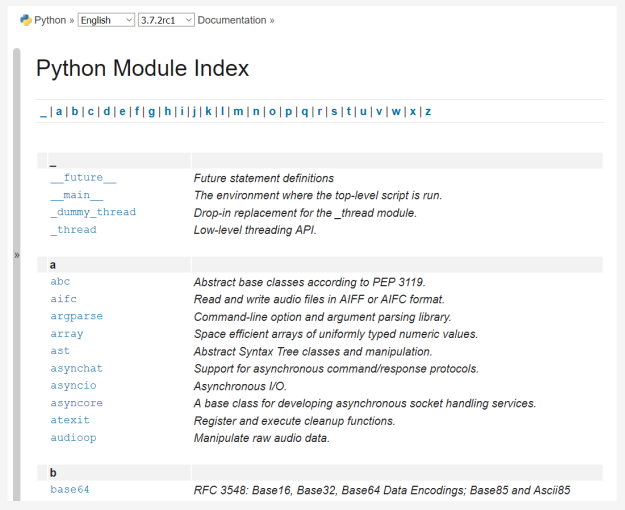The height and width of the screenshot is (510, 625).
Task: Open the asynchat module link
Action: click(76, 368)
